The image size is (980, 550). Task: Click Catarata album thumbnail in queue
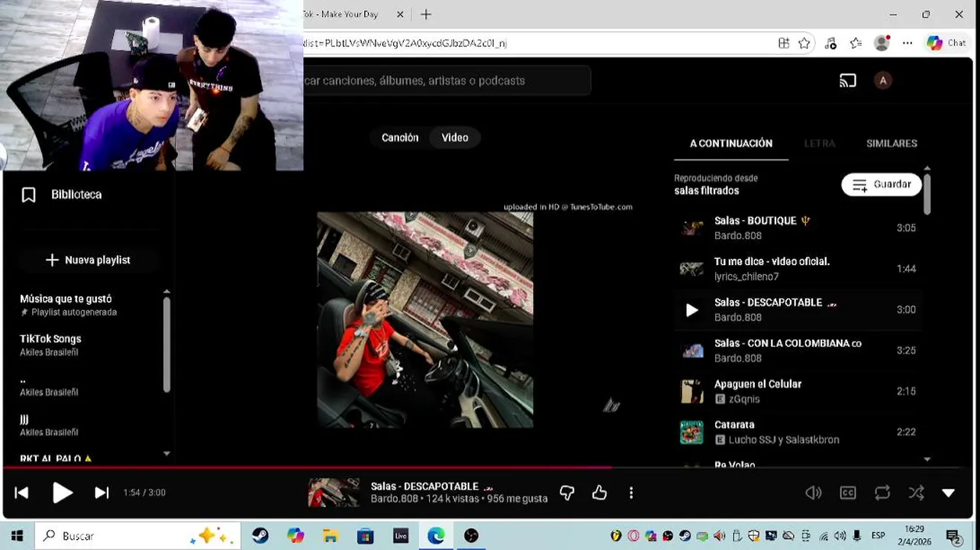click(691, 432)
